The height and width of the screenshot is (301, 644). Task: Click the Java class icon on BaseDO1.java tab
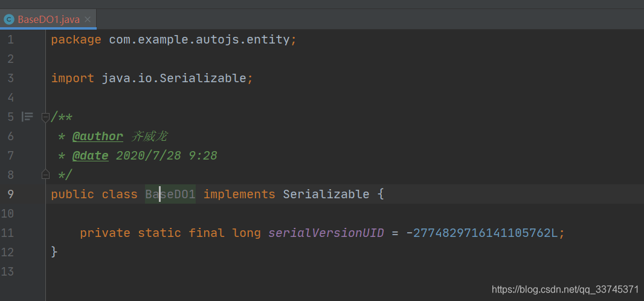[x=8, y=19]
